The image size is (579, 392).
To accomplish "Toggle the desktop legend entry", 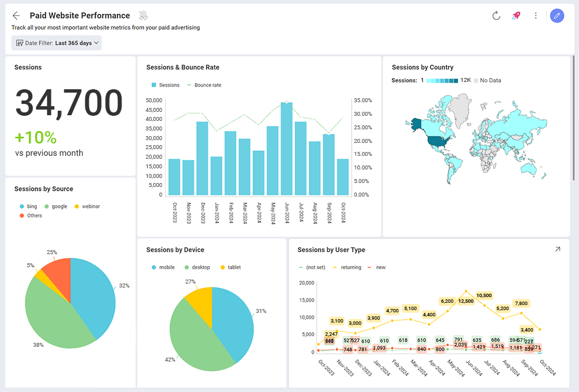I will pyautogui.click(x=197, y=267).
